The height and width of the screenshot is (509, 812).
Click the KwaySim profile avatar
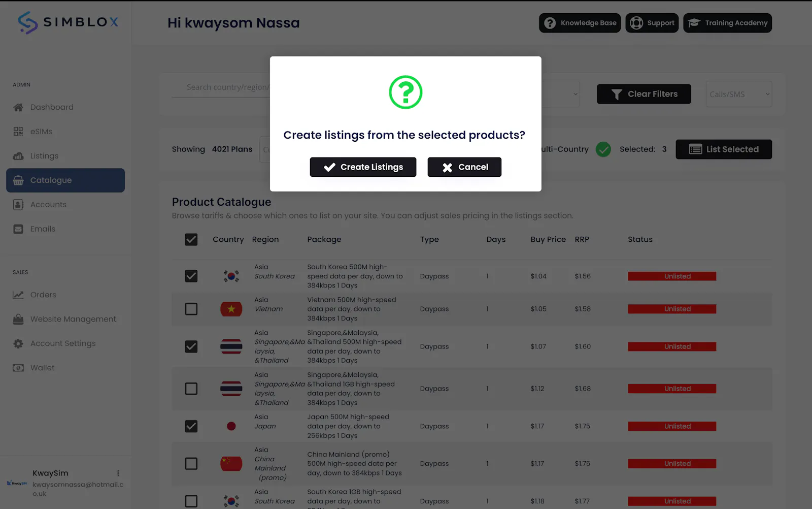coord(17,483)
